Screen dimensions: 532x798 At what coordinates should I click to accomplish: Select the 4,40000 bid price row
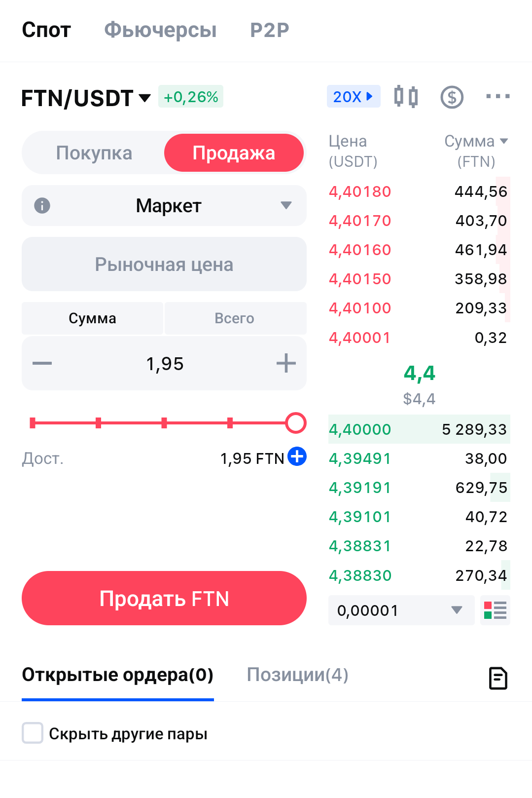[x=419, y=429]
